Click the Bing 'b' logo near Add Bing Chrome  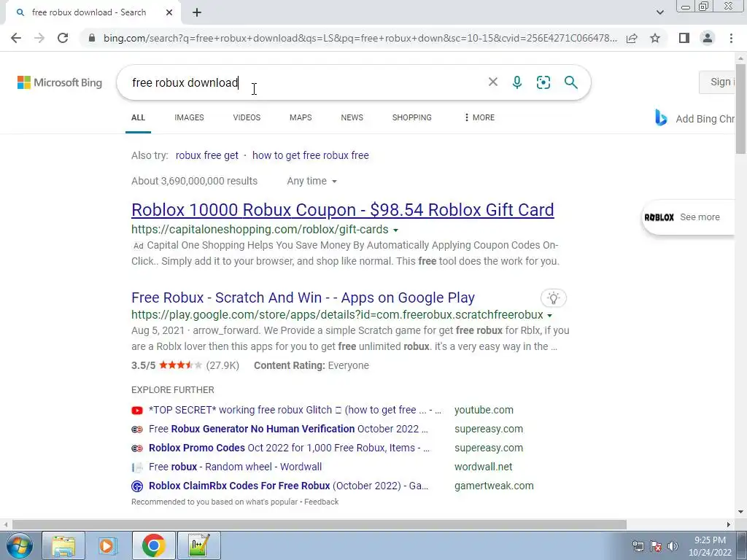(x=661, y=117)
